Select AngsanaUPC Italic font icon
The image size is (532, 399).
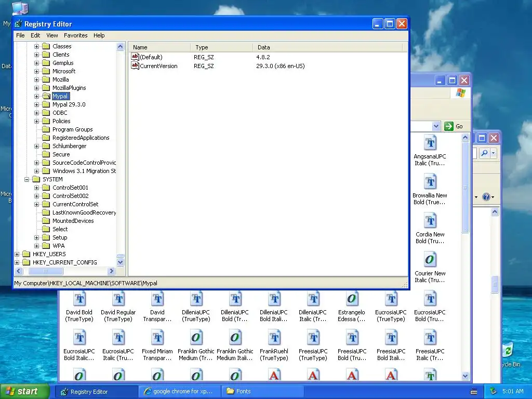[x=430, y=142]
